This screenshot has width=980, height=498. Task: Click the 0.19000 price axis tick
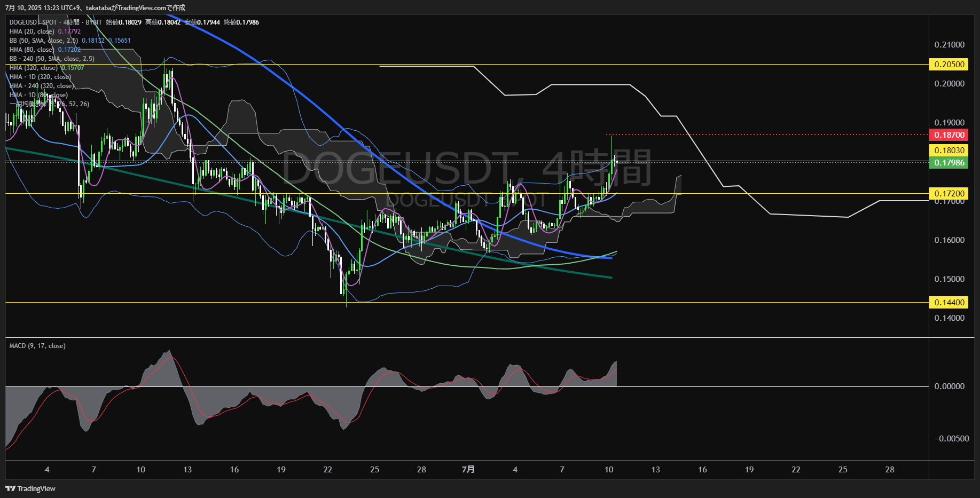pyautogui.click(x=950, y=123)
